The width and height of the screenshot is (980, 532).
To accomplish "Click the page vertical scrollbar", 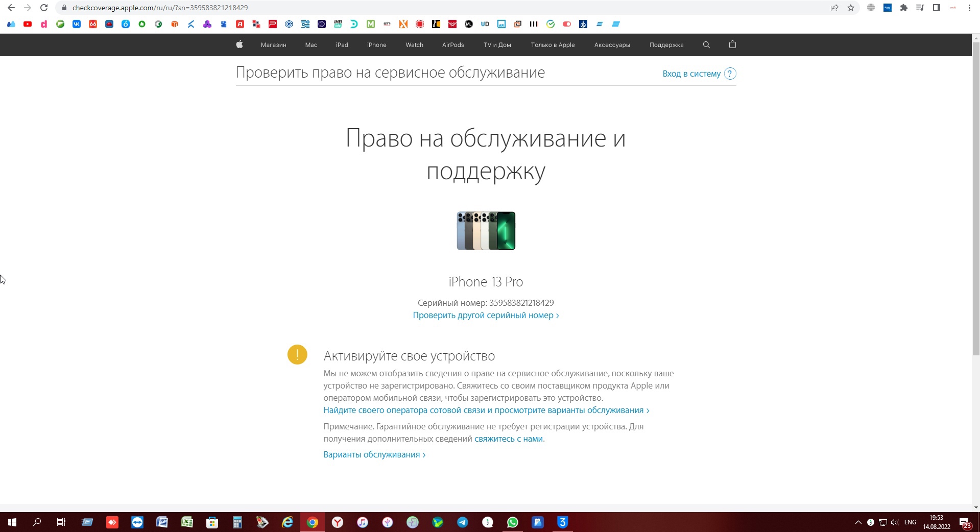I will coord(976,199).
